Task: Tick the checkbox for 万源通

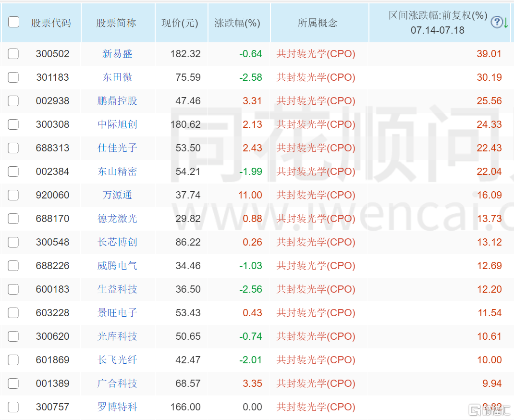Action: pos(13,195)
